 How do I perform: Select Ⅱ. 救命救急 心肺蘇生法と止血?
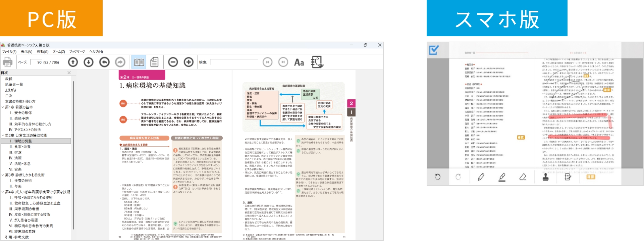(35, 203)
